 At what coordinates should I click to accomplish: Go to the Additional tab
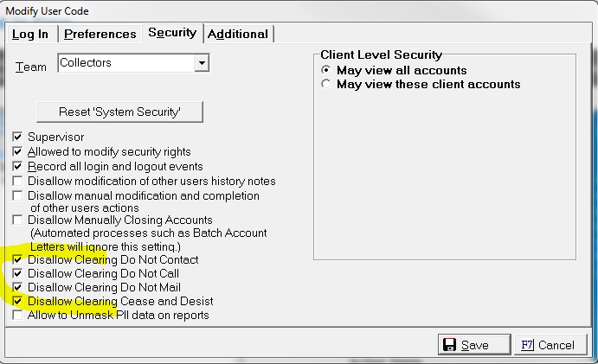coord(238,34)
